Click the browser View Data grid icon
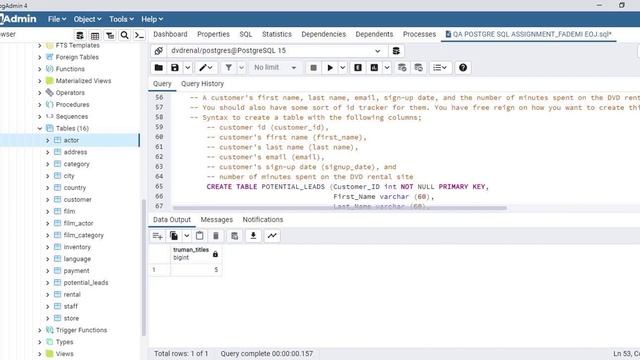The height and width of the screenshot is (360, 640). [x=95, y=36]
